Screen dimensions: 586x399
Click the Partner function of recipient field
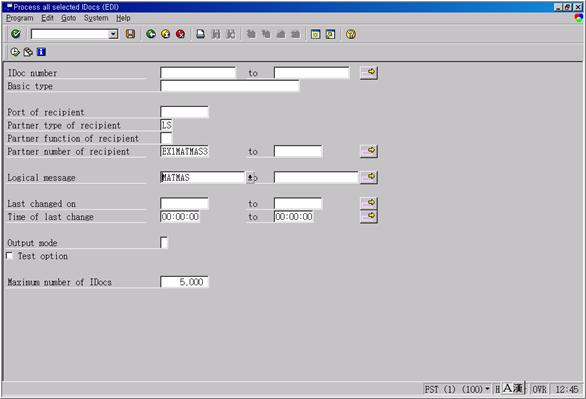tap(166, 138)
